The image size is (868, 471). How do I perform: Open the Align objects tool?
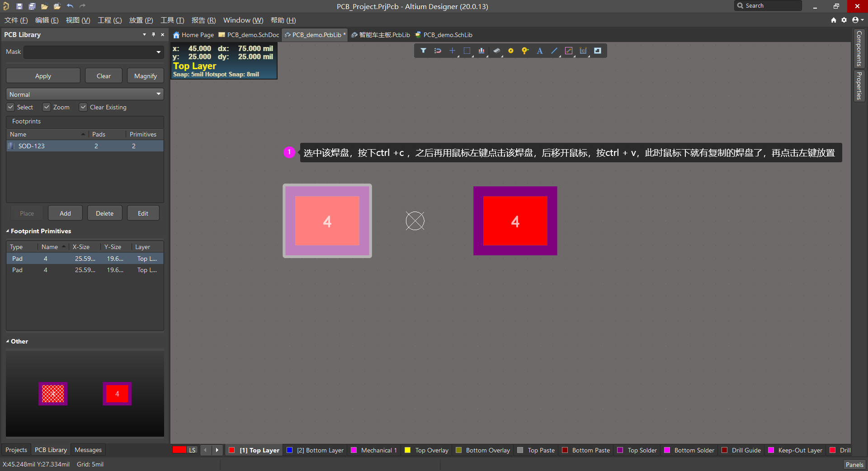pos(481,51)
